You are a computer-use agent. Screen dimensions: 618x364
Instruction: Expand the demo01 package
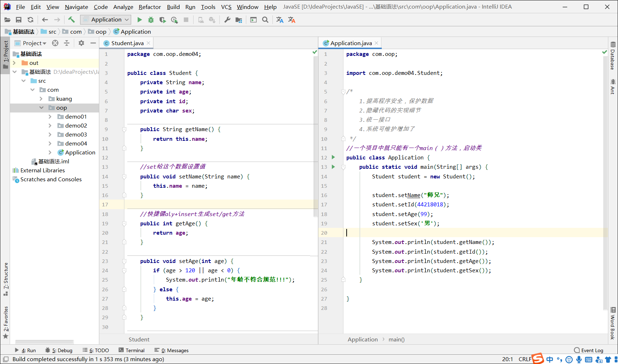(50, 116)
